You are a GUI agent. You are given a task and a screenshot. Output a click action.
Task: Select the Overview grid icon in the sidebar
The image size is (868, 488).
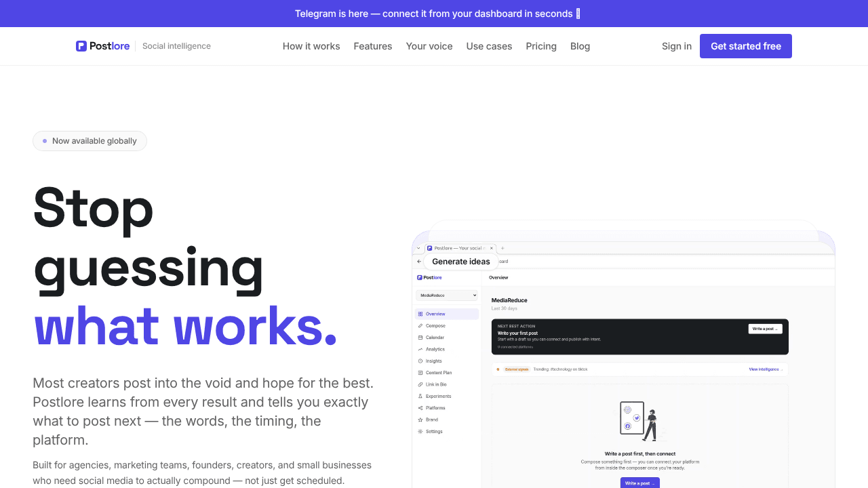pos(420,314)
